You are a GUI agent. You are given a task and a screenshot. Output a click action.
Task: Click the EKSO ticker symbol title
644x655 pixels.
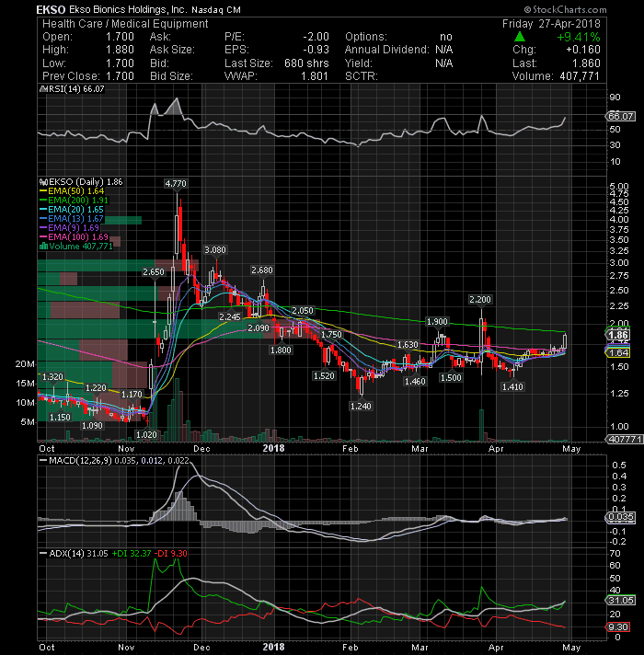click(51, 9)
